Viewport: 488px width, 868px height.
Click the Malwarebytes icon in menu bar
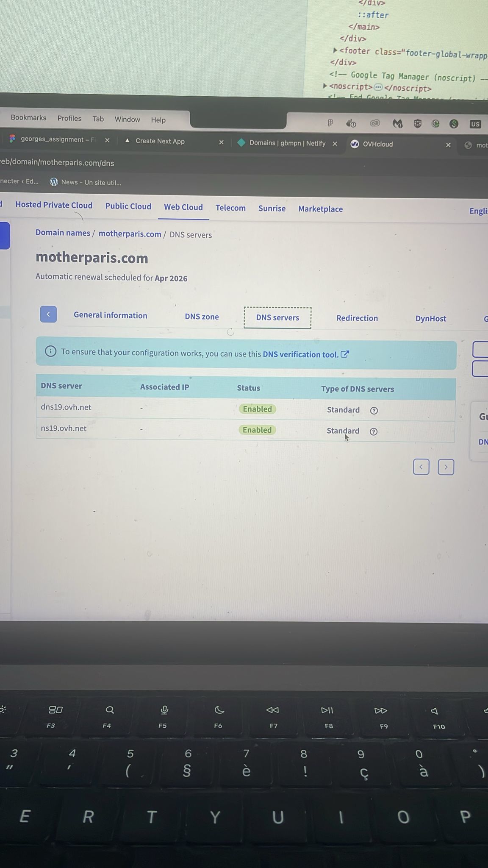point(397,123)
